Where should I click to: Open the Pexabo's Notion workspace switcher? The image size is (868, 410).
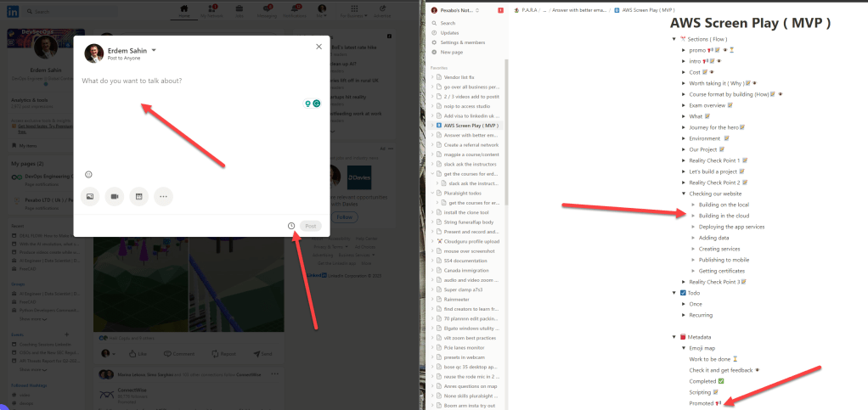tap(455, 10)
